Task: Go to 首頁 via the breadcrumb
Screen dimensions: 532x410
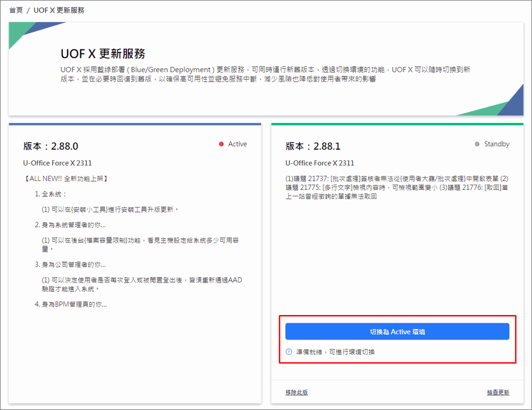Action: pos(17,10)
